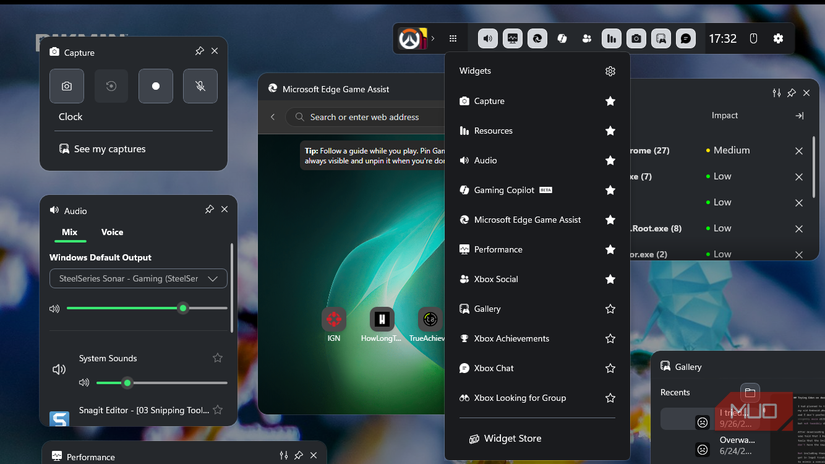Record last 30 seconds in Capture widget
The image size is (825, 464).
(x=111, y=86)
